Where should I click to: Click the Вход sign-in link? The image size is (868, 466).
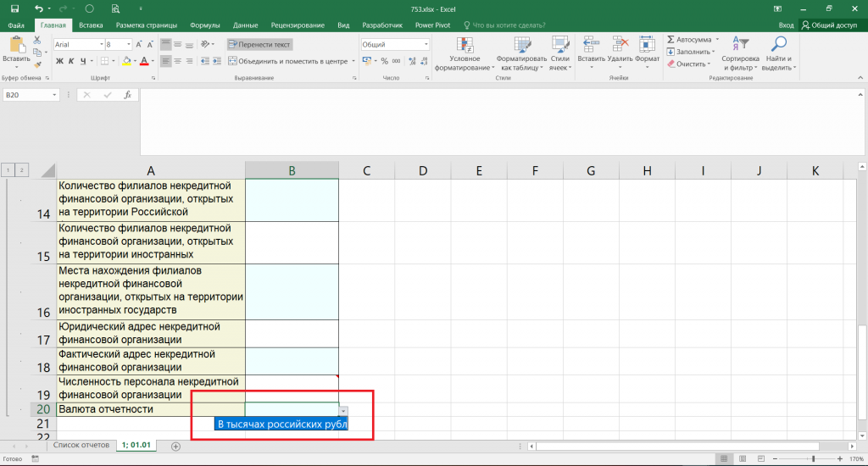[786, 25]
